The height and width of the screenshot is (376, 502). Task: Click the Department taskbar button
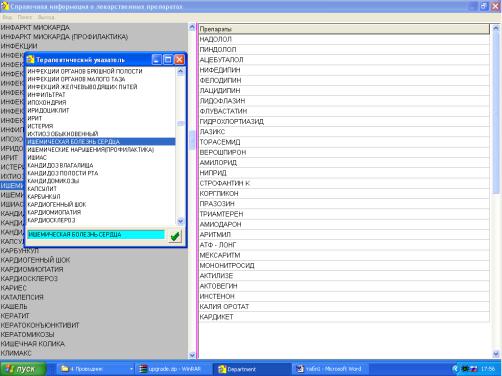point(252,369)
